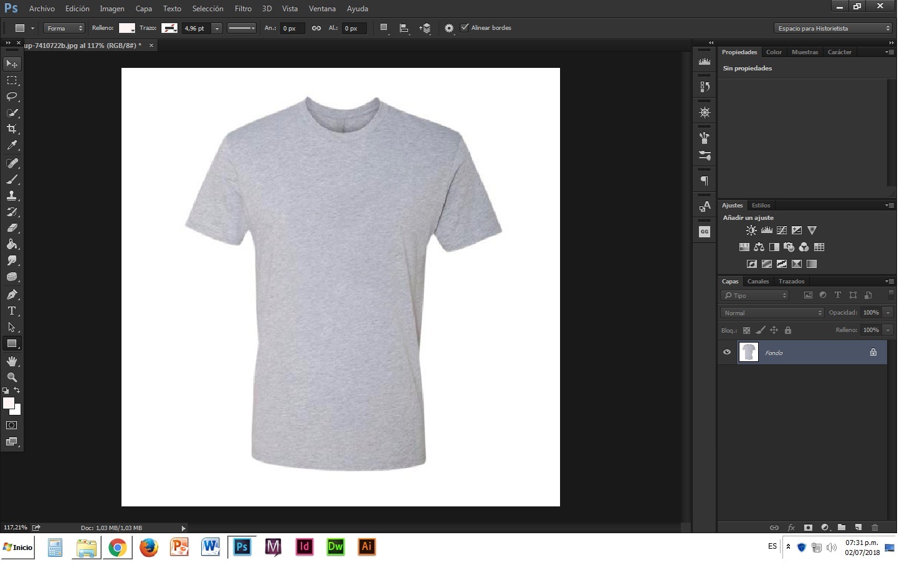
Task: Switch to the Canales tab
Action: point(758,282)
